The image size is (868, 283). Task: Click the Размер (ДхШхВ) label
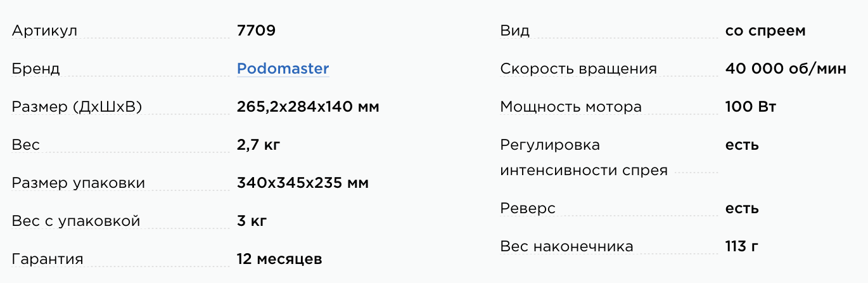pos(77,107)
